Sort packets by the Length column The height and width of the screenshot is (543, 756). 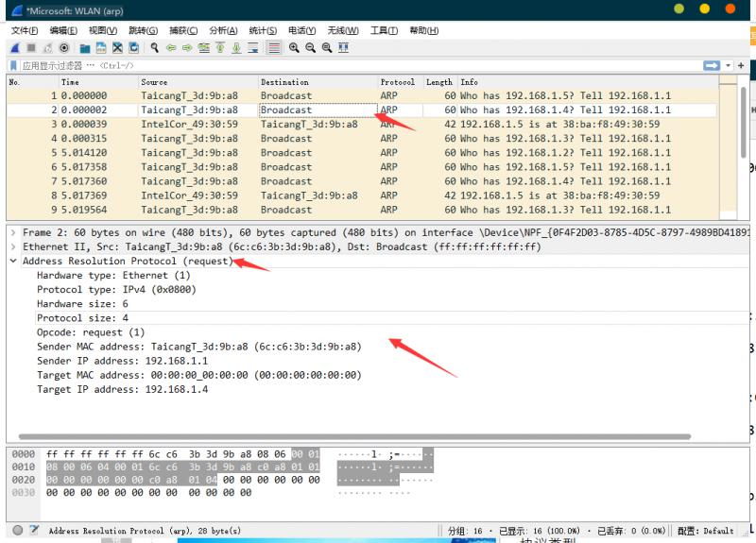point(440,82)
